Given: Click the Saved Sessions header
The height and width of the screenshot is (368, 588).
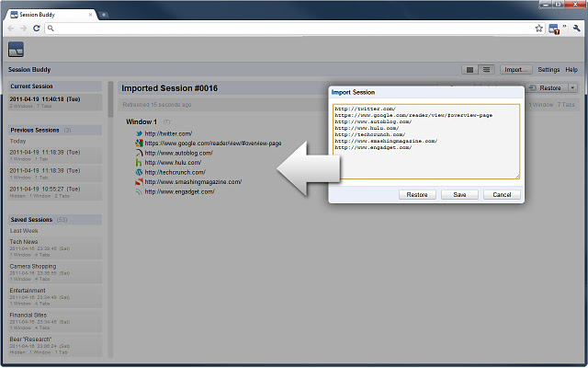Looking at the screenshot, I should tap(55, 220).
